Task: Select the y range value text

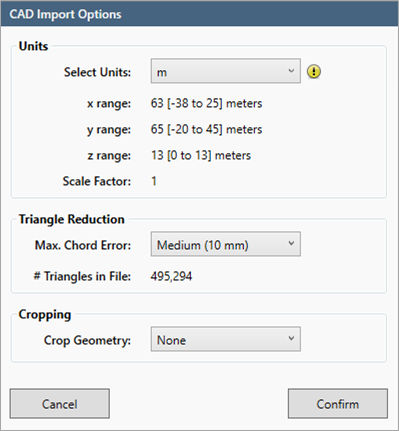Action: [x=206, y=129]
